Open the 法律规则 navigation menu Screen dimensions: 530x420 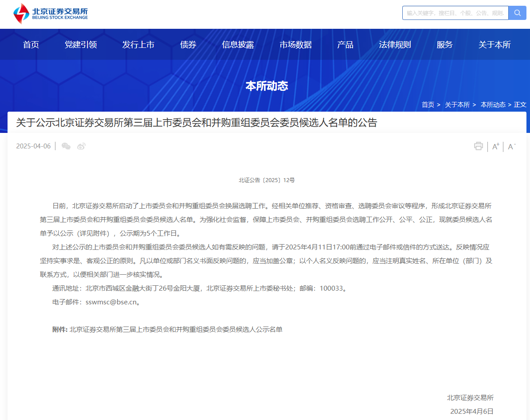coord(395,45)
